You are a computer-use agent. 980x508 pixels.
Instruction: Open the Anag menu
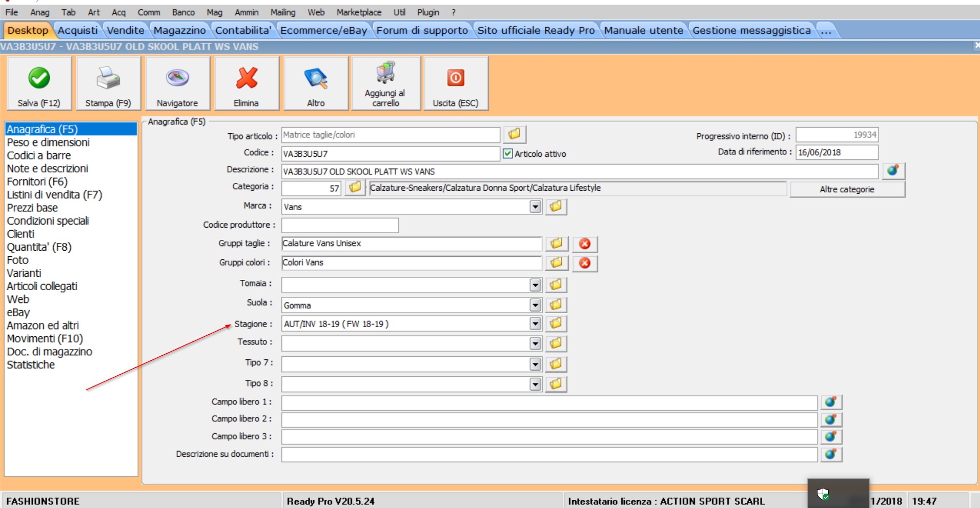[x=40, y=12]
